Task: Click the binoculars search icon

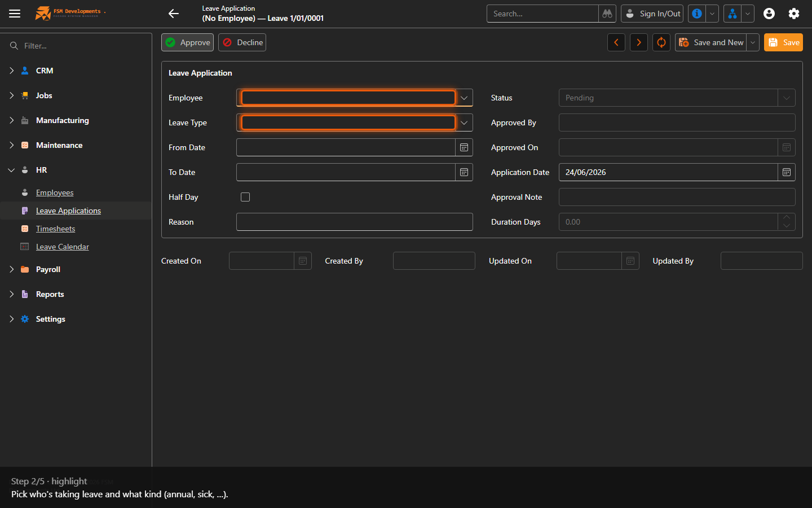Action: [607, 14]
